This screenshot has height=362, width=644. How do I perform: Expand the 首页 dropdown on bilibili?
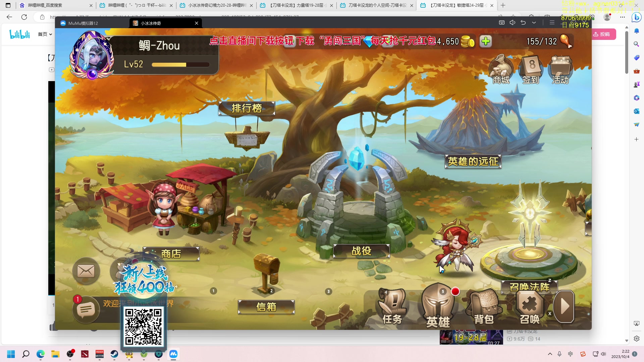tap(45, 34)
